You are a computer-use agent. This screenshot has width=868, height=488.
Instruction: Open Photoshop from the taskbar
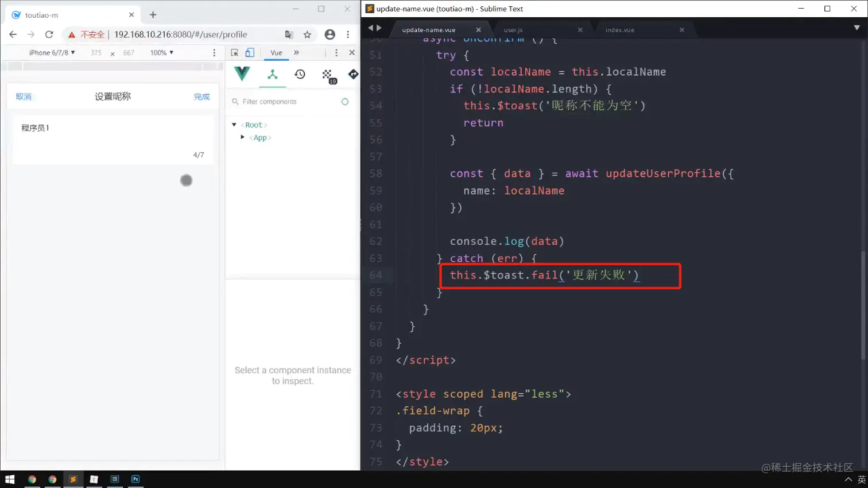pyautogui.click(x=135, y=479)
